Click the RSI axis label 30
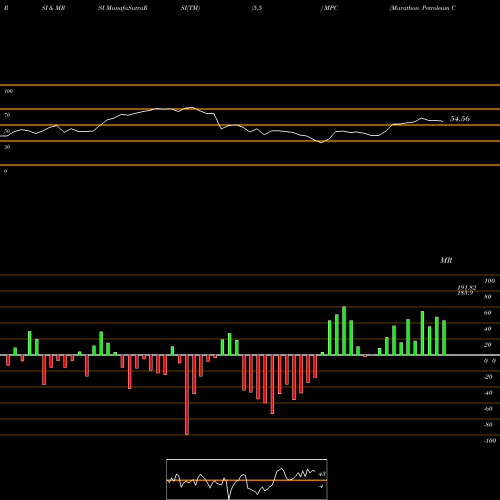 tap(7, 147)
